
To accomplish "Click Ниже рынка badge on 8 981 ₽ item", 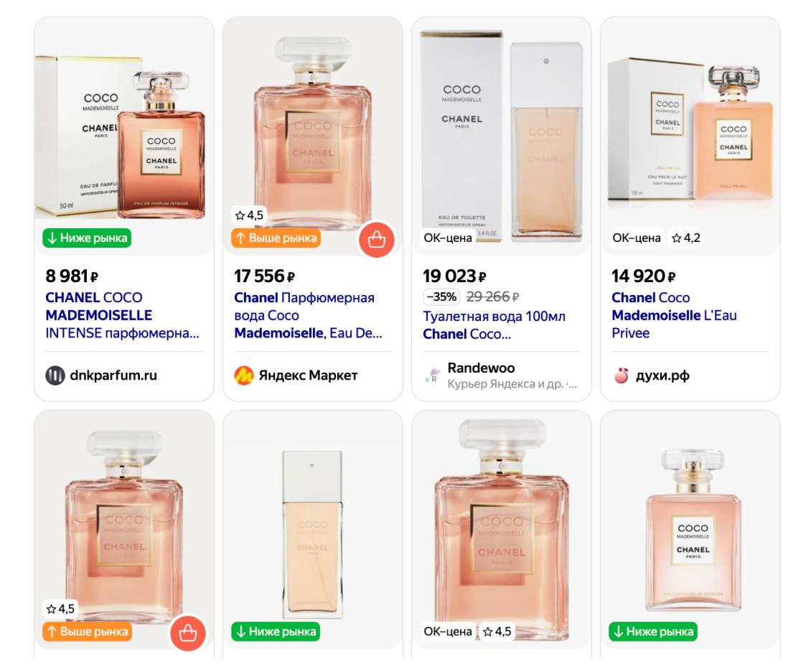I will [86, 238].
